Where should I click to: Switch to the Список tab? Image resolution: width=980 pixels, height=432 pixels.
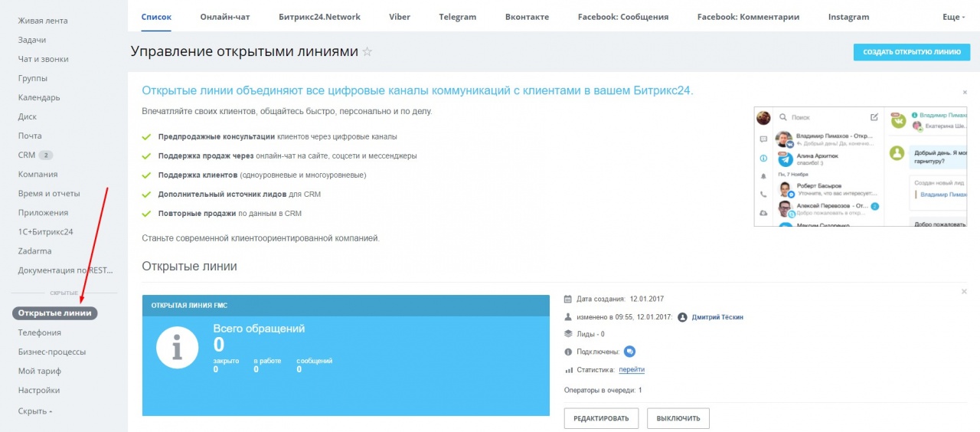click(x=156, y=17)
